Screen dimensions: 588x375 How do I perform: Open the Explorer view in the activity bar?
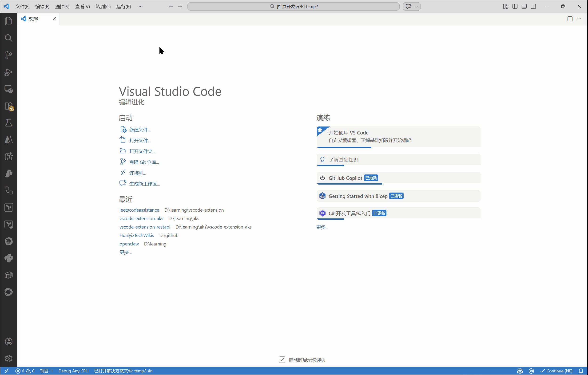pos(8,21)
